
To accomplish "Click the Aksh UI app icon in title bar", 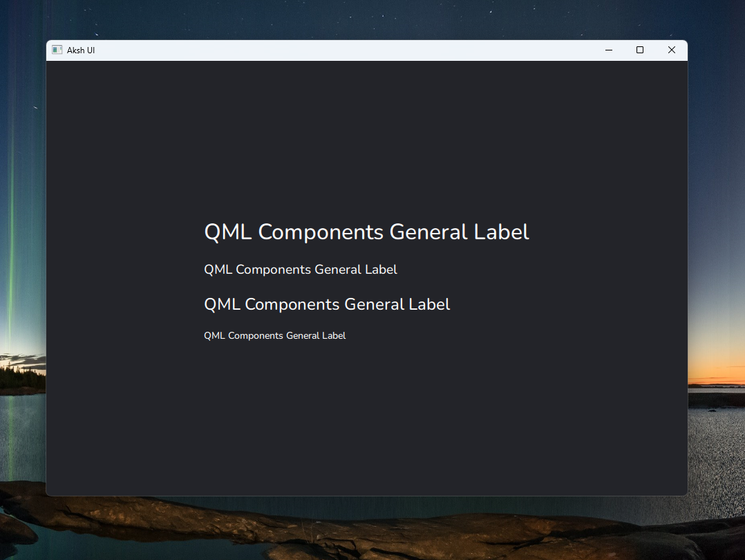I will click(x=57, y=50).
